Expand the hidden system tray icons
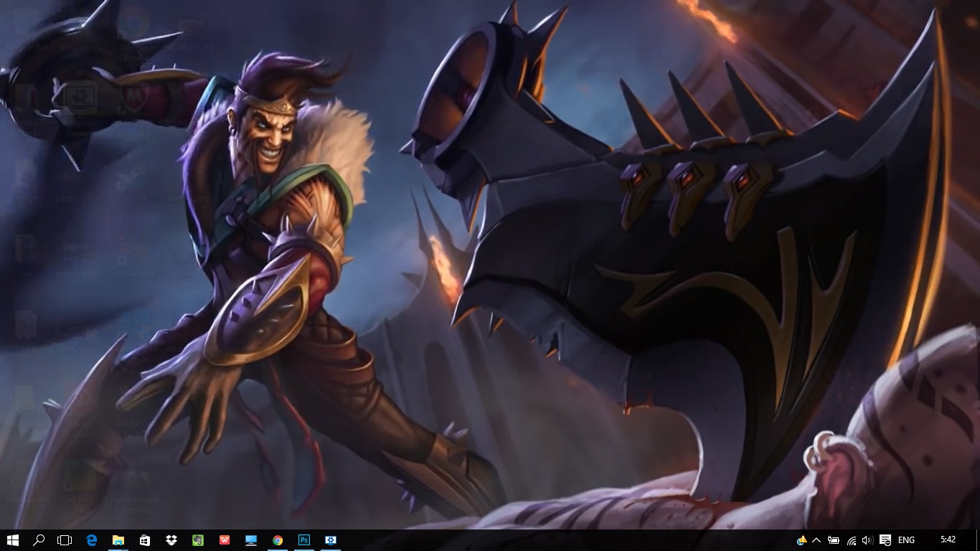 point(816,540)
